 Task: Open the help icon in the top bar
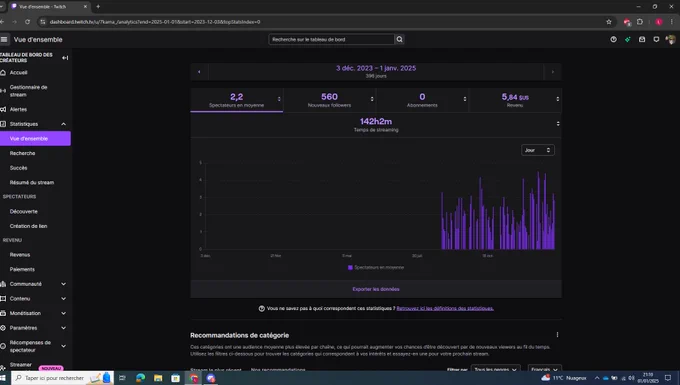click(x=613, y=39)
